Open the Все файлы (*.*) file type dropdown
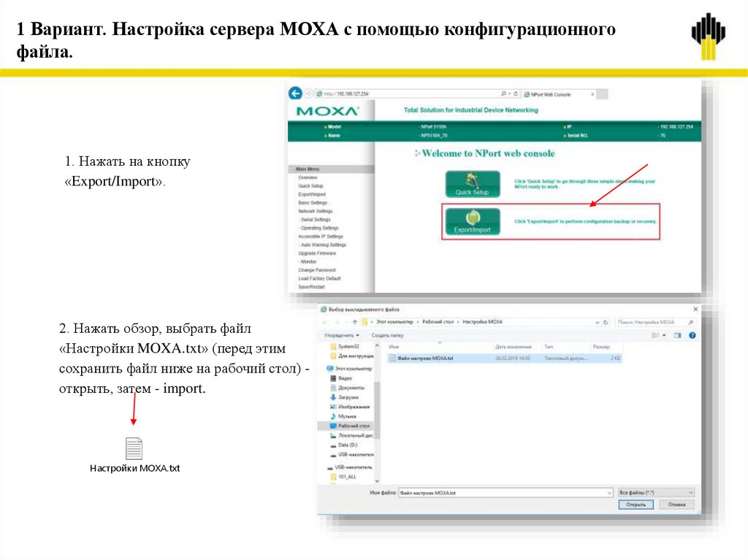 pyautogui.click(x=654, y=492)
